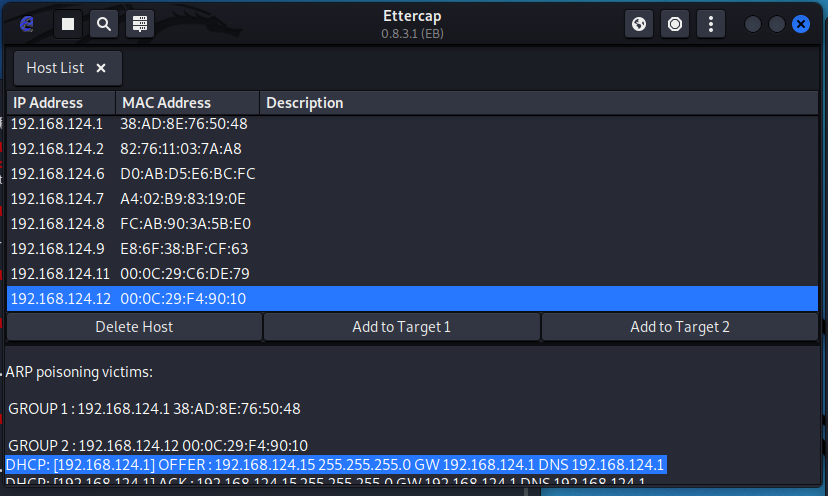Click the window minimize button
The image size is (828, 496).
click(x=752, y=24)
